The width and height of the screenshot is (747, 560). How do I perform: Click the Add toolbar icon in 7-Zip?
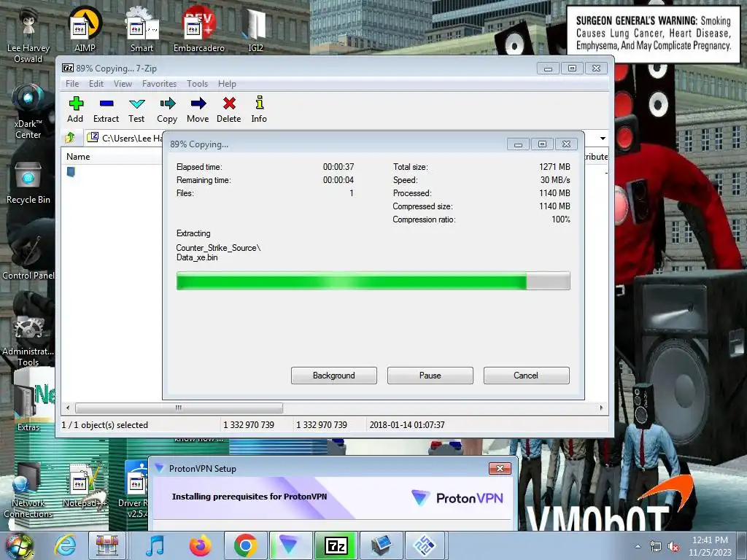[x=75, y=109]
